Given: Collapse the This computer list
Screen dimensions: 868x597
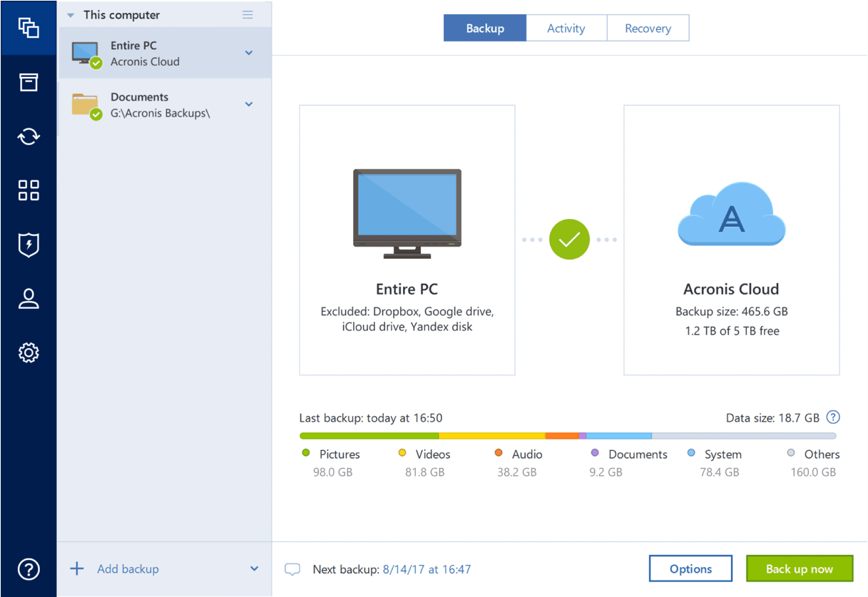Looking at the screenshot, I should [x=69, y=14].
